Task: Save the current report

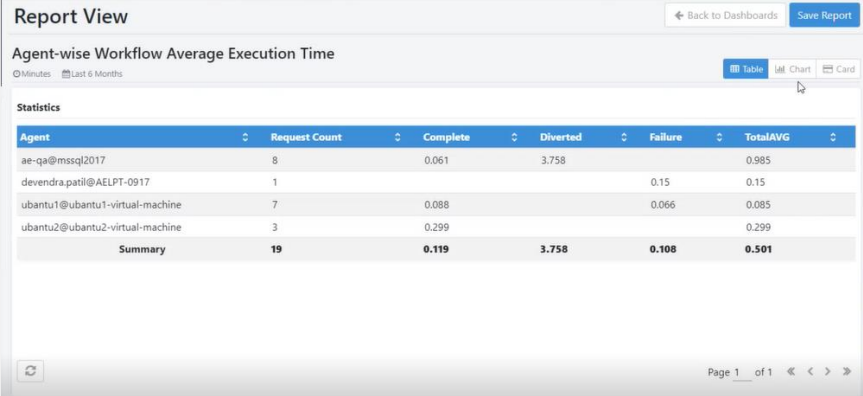Action: [824, 15]
